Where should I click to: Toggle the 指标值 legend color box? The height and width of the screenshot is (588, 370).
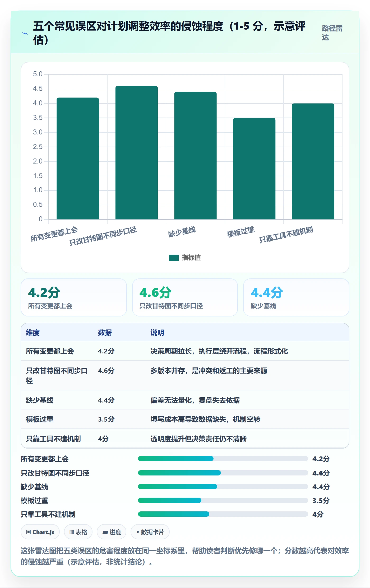coord(174,258)
